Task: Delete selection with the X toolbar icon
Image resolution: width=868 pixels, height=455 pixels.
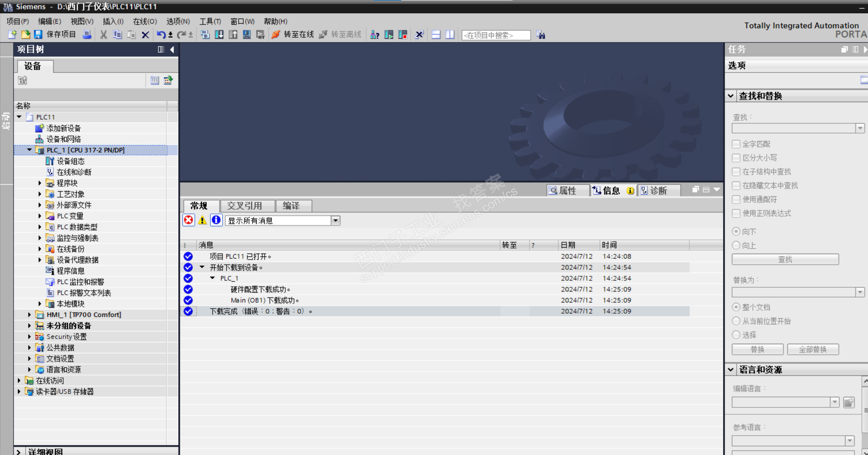Action: coord(145,35)
